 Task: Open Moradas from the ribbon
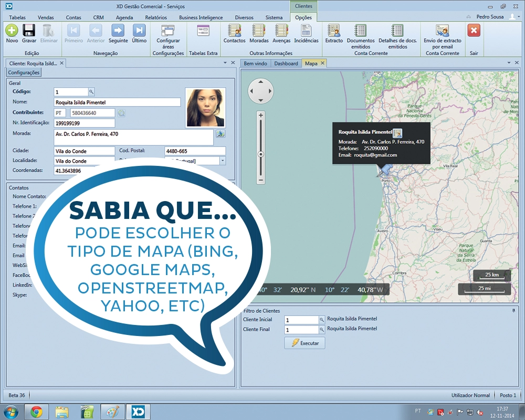coord(258,30)
